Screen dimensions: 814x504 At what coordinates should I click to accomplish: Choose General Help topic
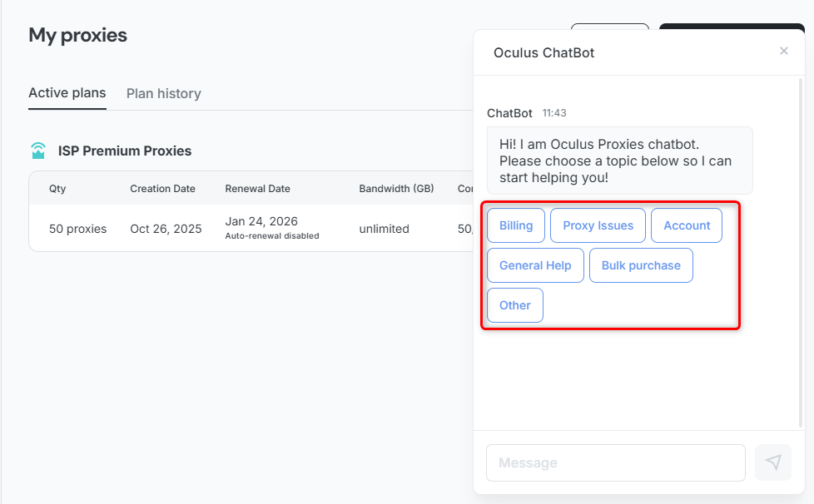tap(535, 265)
